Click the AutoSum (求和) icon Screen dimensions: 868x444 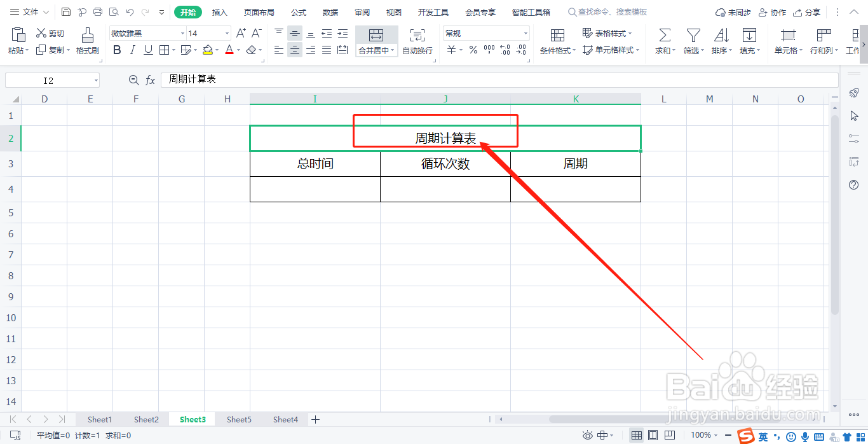[664, 36]
